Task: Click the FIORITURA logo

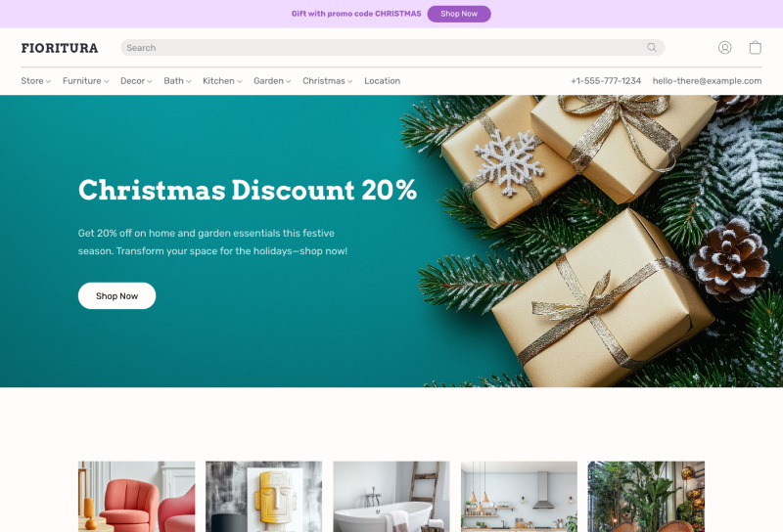Action: (60, 48)
